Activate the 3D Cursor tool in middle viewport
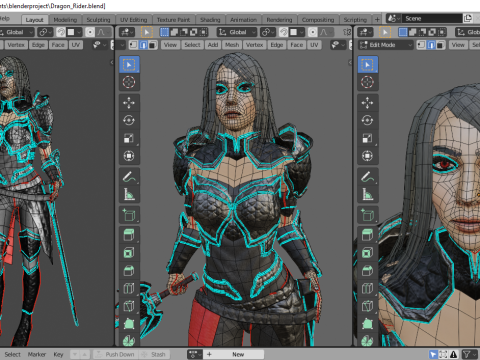 point(129,82)
